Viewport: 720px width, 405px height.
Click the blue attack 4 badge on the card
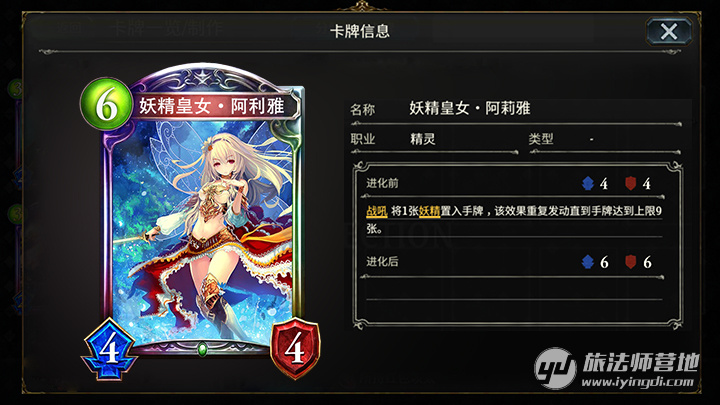(x=109, y=349)
